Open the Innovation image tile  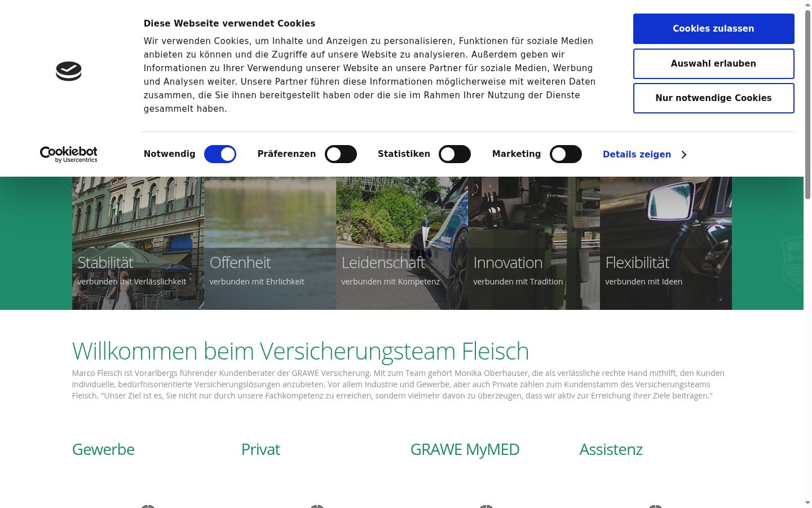[x=534, y=243]
